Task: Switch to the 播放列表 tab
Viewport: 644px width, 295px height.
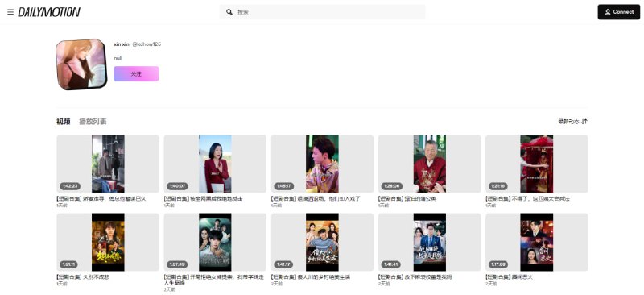Action: click(x=93, y=122)
